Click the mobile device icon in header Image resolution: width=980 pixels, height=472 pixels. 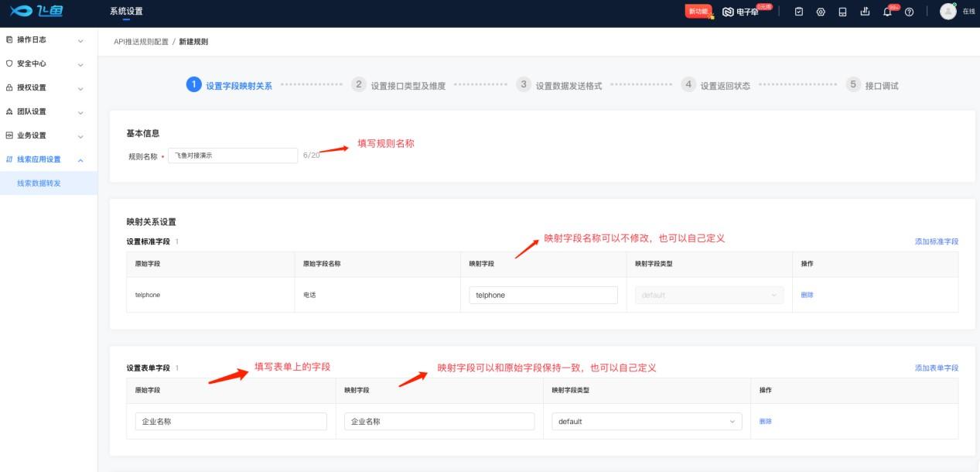[x=843, y=12]
